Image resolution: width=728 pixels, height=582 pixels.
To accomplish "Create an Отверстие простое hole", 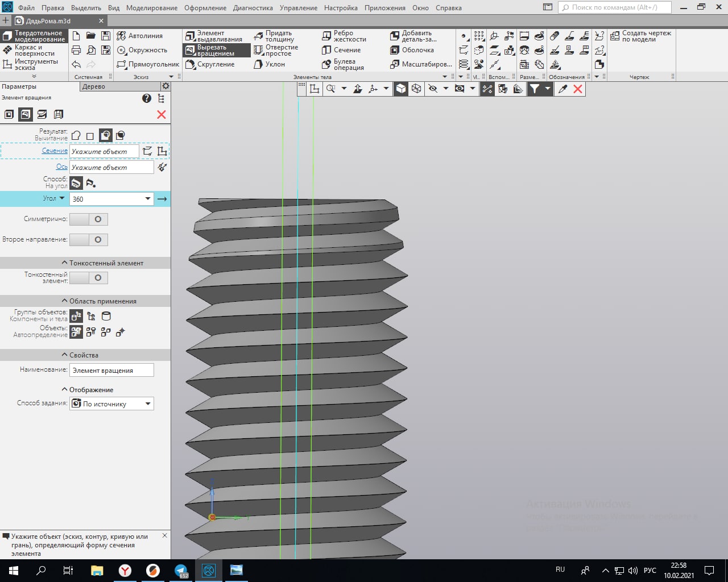I will point(276,50).
